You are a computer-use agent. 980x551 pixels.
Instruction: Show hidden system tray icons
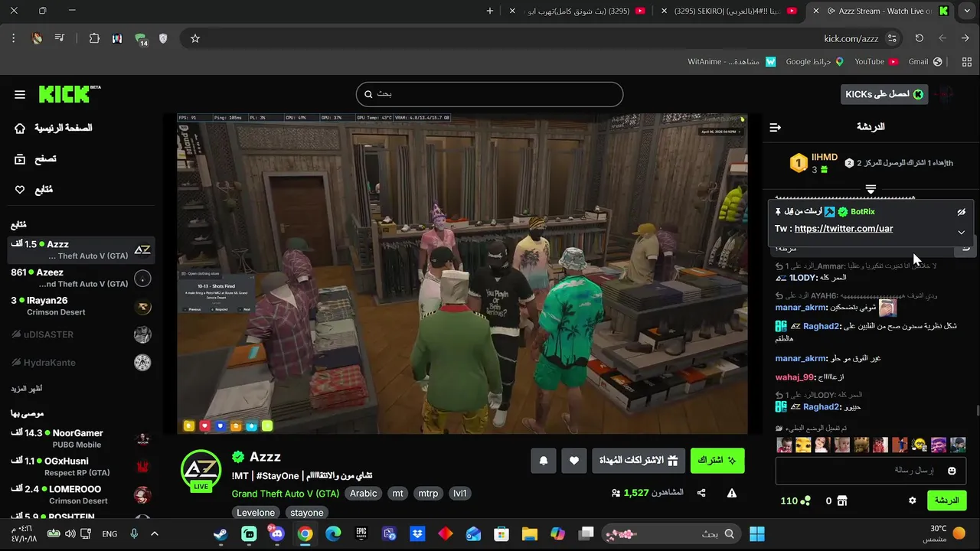154,534
